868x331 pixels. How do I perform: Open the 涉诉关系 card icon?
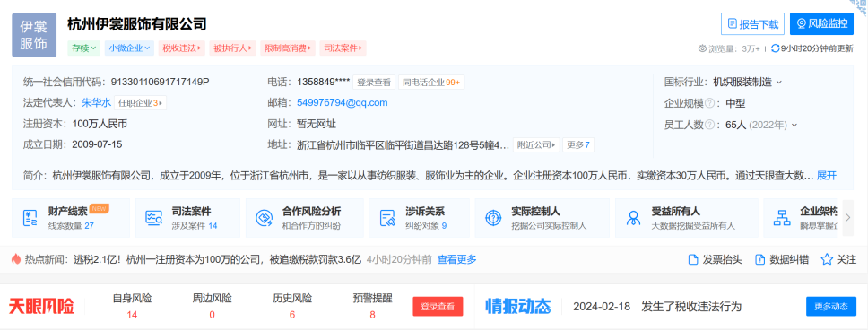coord(387,218)
